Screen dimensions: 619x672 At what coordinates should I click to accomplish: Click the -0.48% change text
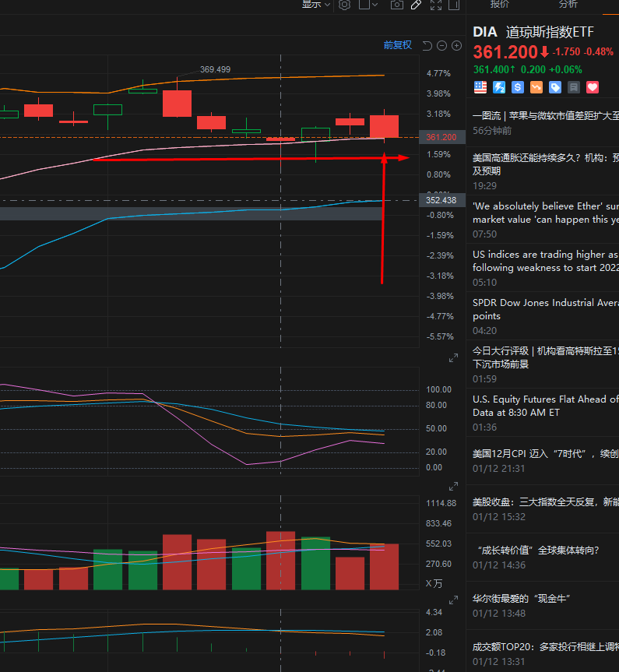tap(599, 52)
